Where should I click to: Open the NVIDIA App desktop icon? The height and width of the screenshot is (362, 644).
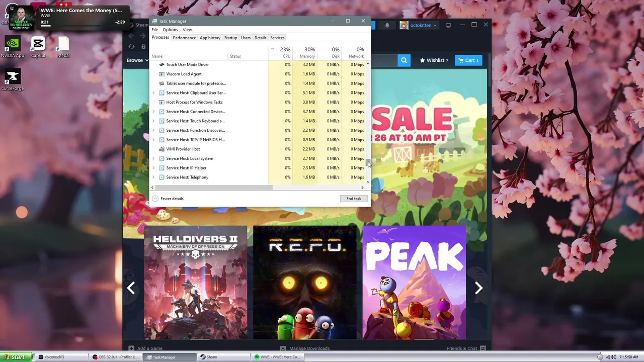coord(13,47)
